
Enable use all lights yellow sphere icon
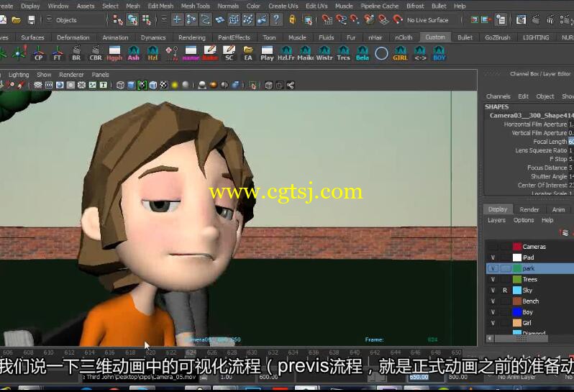click(x=175, y=86)
